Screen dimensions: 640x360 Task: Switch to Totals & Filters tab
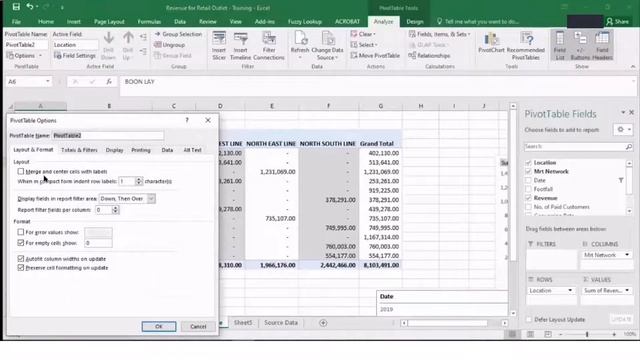tap(79, 150)
